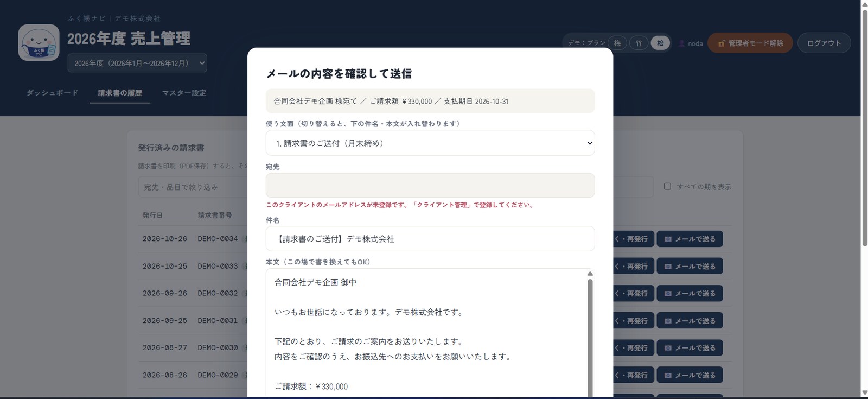The width and height of the screenshot is (868, 399).
Task: Click the 再発行 button for DEMO-0034
Action: coord(633,239)
